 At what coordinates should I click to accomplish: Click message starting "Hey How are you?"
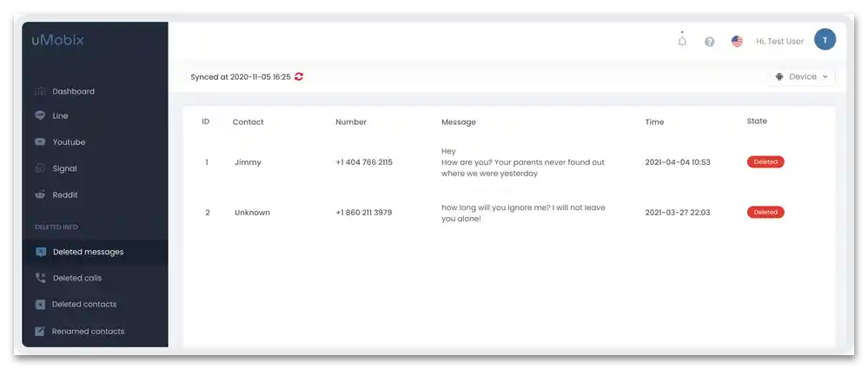522,162
